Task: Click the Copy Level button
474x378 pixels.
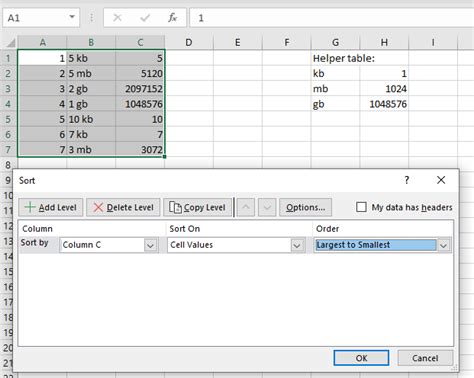Action: coord(197,207)
